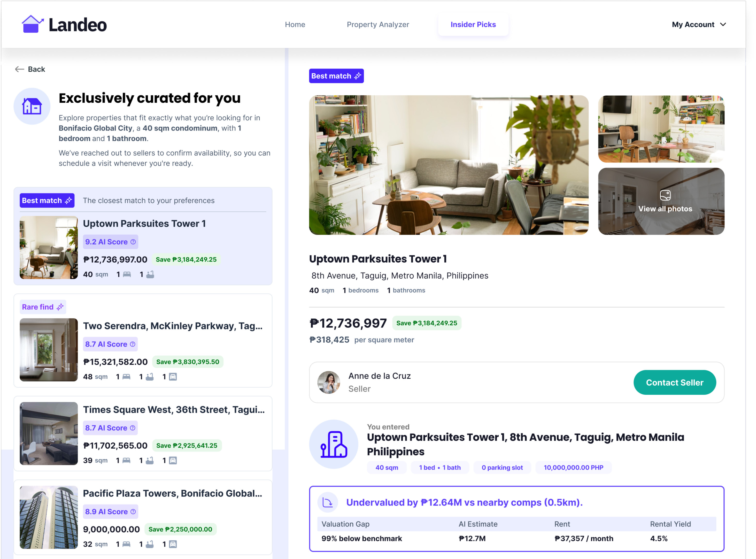Select the Insider Picks tab
Viewport: 756px width, 559px height.
[473, 25]
